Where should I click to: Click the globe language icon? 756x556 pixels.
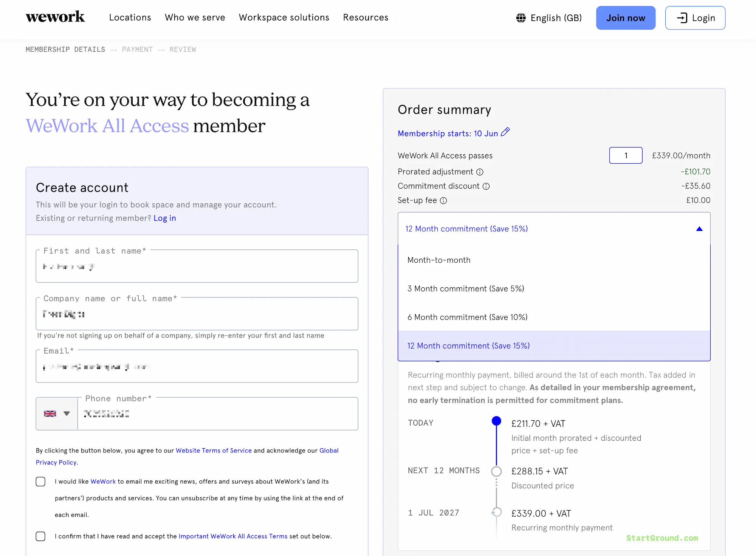point(521,18)
